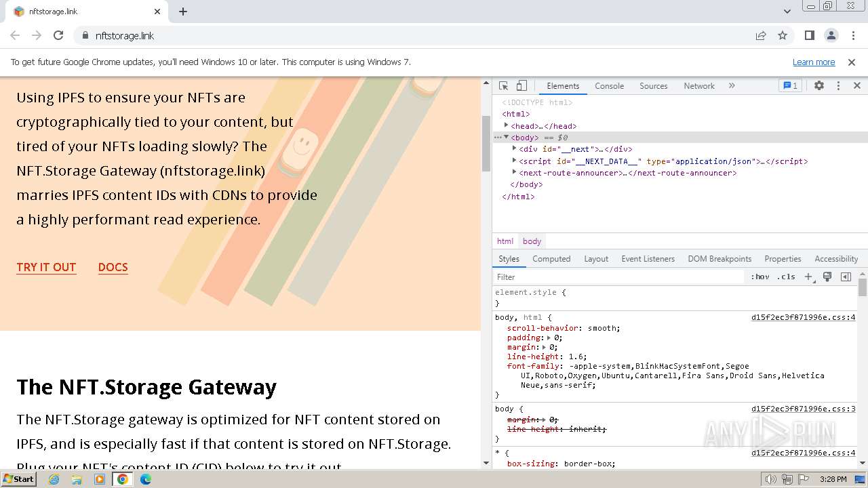Click the lock icon in address bar

point(85,35)
